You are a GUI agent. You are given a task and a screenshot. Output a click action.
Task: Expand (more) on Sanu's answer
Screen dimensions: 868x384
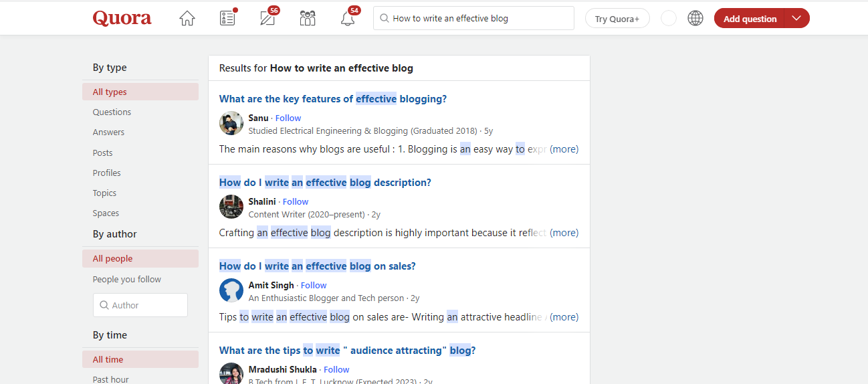[564, 149]
